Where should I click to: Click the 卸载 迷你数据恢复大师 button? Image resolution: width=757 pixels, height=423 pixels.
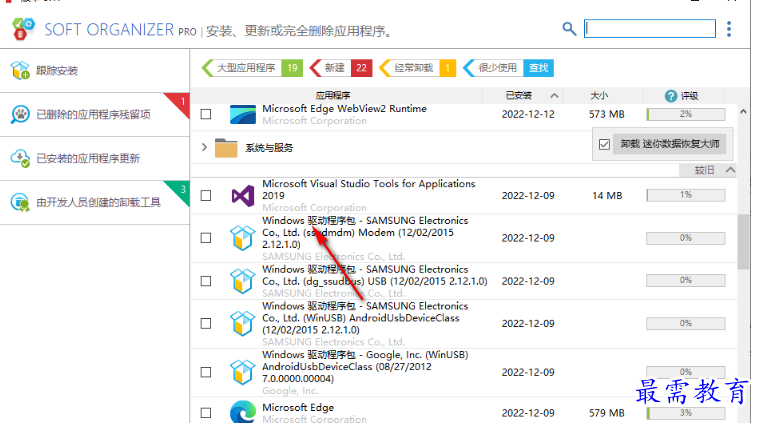670,144
